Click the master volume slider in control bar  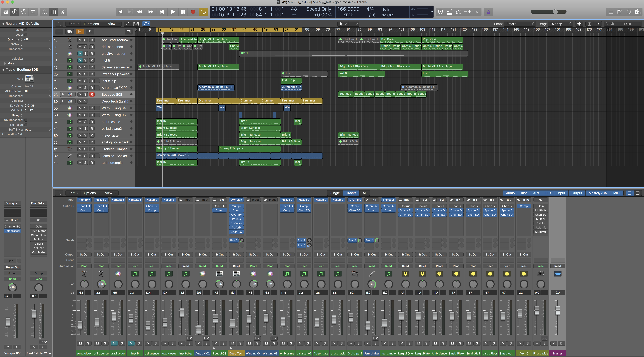pyautogui.click(x=548, y=12)
